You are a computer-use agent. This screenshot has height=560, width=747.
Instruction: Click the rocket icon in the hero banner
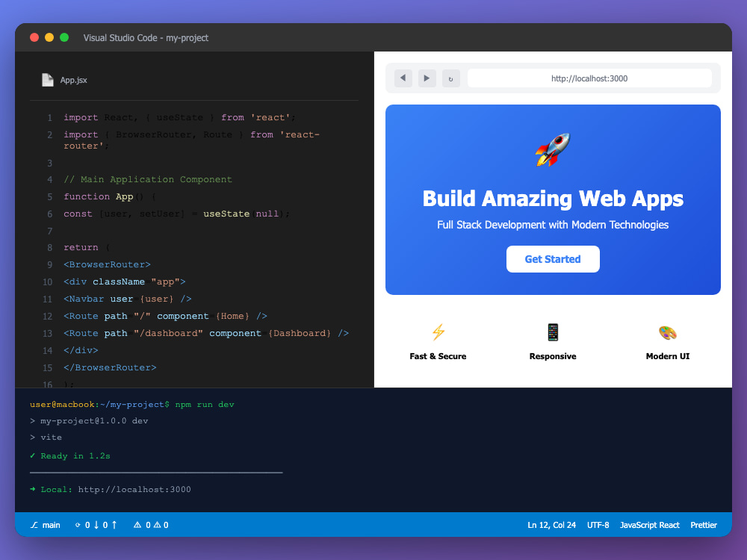click(553, 149)
